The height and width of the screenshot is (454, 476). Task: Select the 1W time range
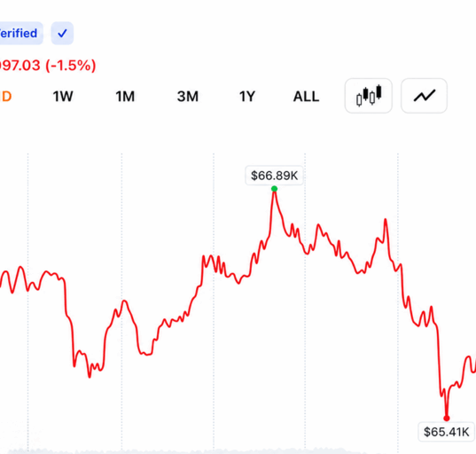(63, 97)
